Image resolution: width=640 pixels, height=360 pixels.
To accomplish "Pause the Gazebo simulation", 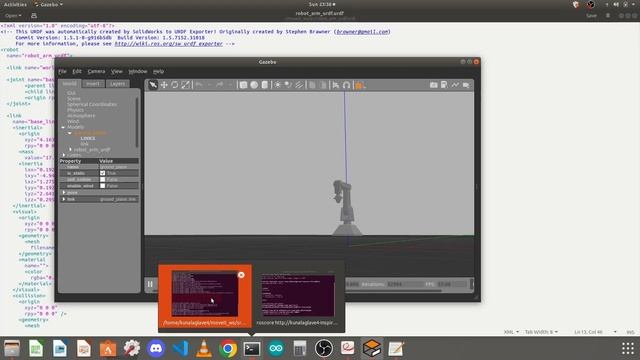I will 150,284.
